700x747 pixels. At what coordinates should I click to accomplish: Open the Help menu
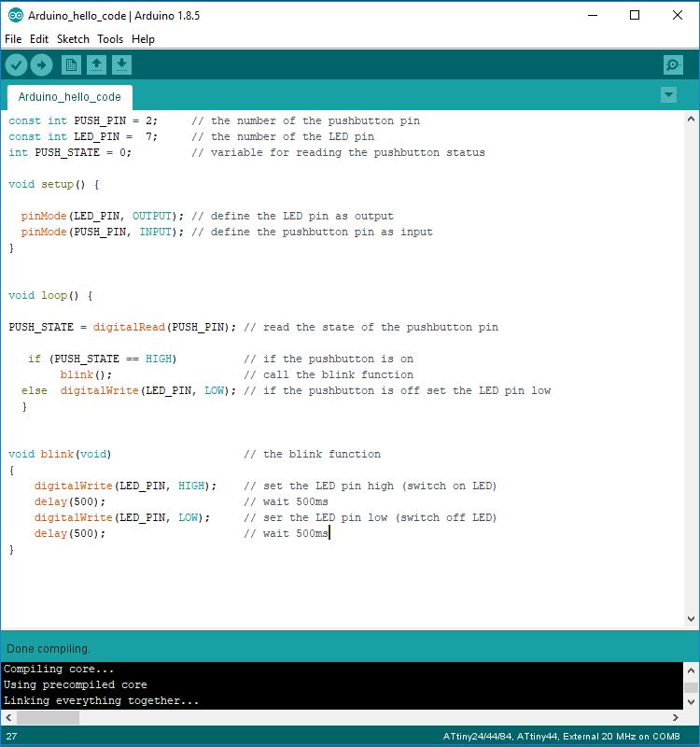pyautogui.click(x=143, y=39)
